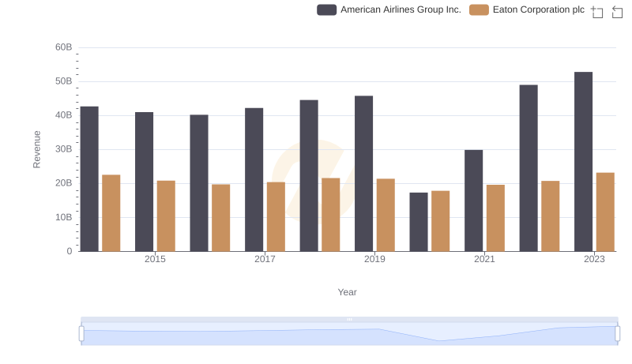Viewport: 632px width, 364px height.
Task: Click the dip in the slider preview area
Action: coord(438,340)
